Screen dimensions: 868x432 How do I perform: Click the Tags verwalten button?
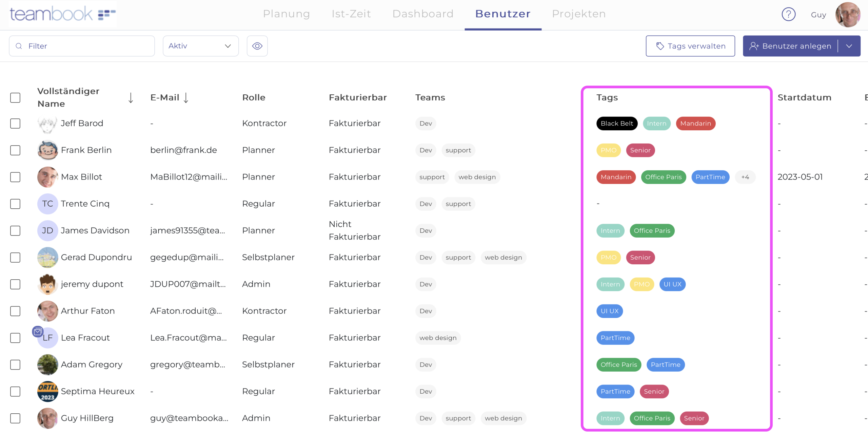click(690, 46)
